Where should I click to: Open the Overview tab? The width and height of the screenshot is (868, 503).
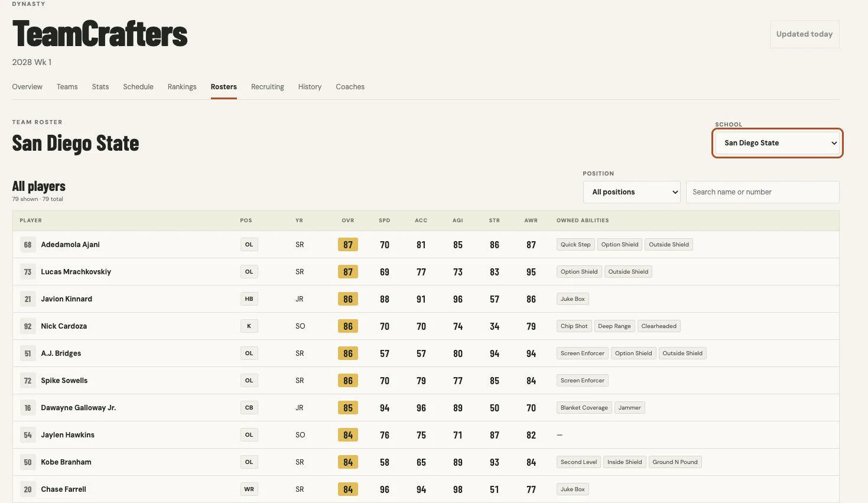click(x=27, y=87)
